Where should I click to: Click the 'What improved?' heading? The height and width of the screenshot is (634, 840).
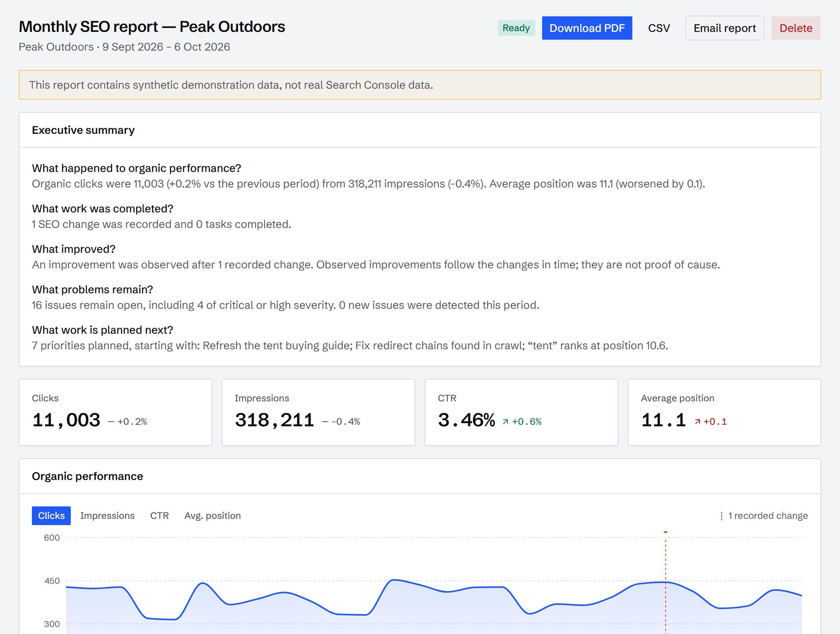pos(73,249)
